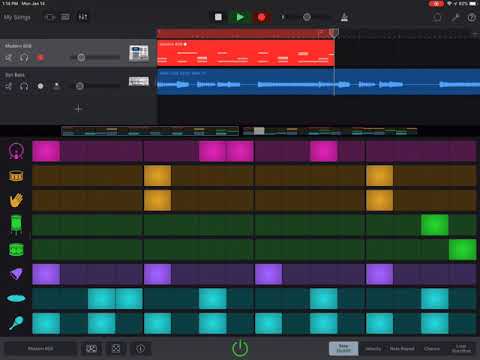Select the red Modern 808 region
480x360 pixels.
point(246,53)
